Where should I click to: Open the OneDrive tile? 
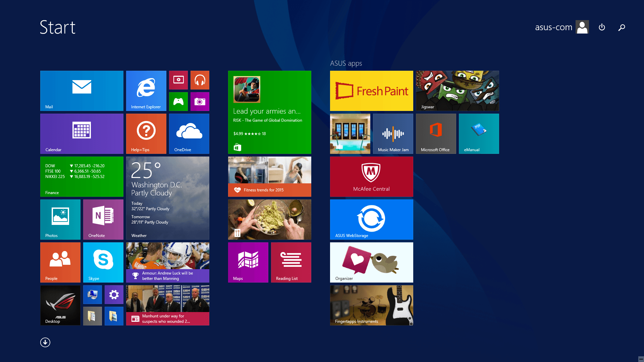point(189,133)
